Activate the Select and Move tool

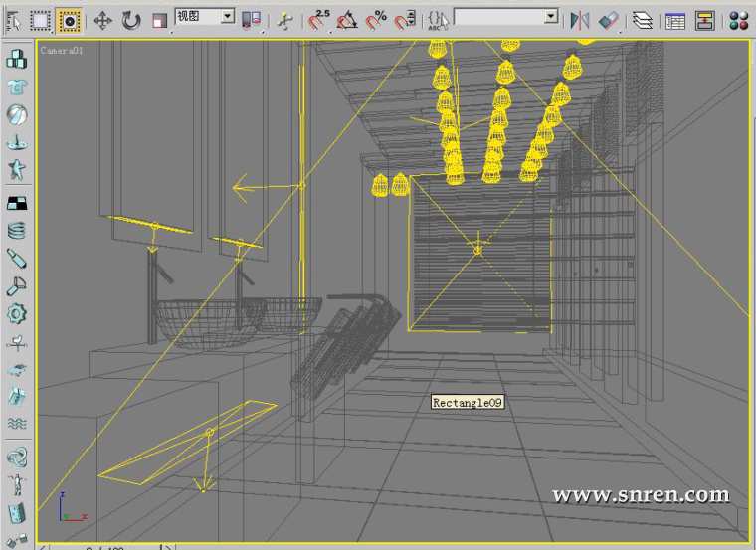tap(102, 21)
